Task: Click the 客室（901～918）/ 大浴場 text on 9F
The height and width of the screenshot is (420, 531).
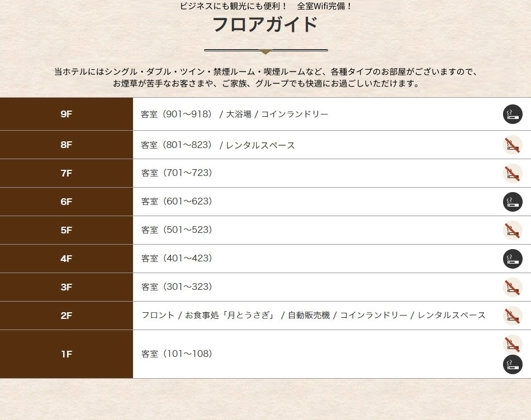Action: click(196, 114)
